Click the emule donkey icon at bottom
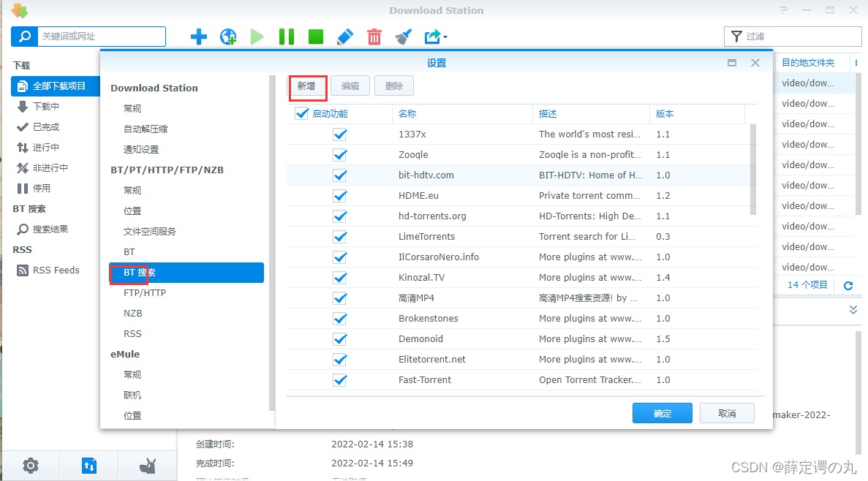 [147, 466]
